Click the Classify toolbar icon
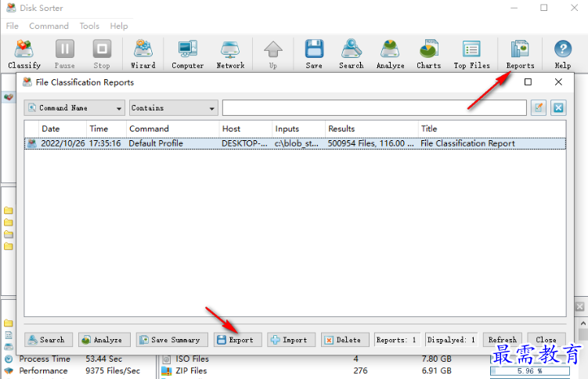The height and width of the screenshot is (379, 588). [x=24, y=53]
